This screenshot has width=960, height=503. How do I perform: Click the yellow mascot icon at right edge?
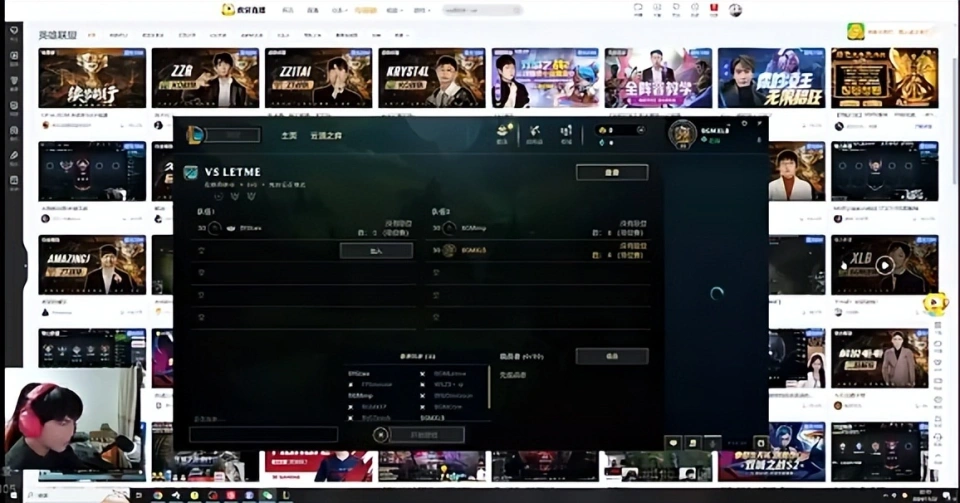pos(934,303)
